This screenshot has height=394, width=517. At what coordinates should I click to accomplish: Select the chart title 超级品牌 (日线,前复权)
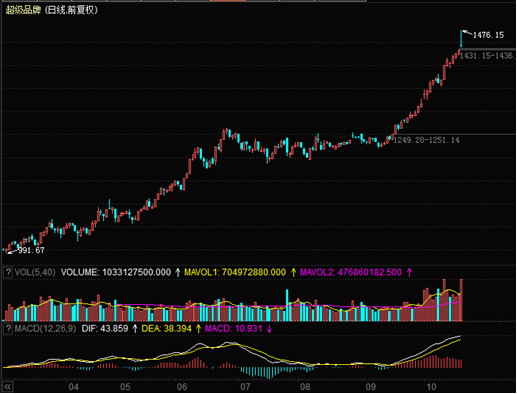(x=52, y=10)
